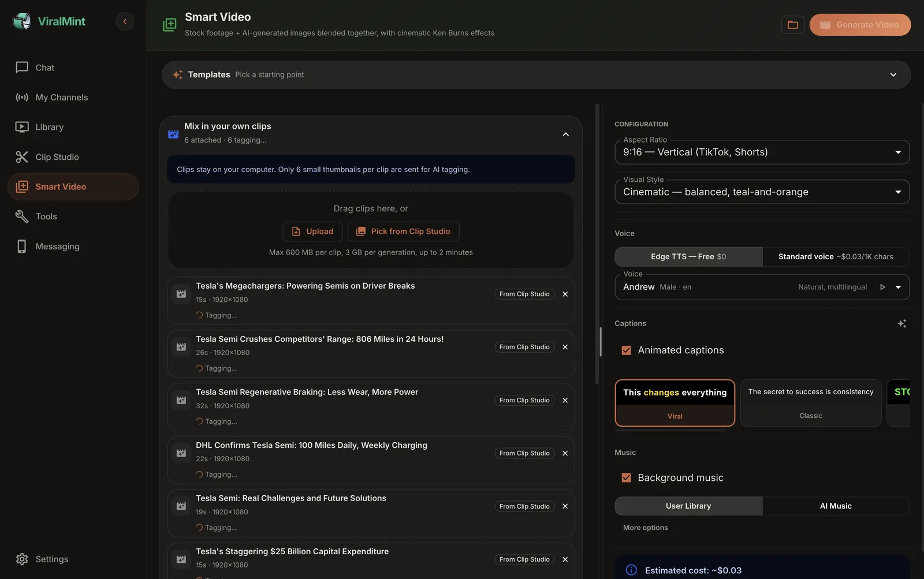Remove the Regenerative Braking clip
This screenshot has height=579, width=924.
[565, 401]
